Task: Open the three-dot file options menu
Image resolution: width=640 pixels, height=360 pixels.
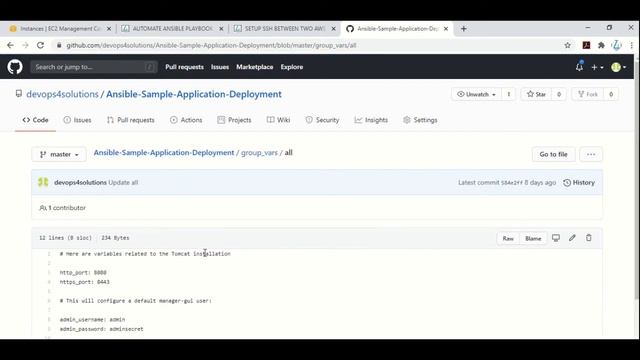Action: [591, 154]
